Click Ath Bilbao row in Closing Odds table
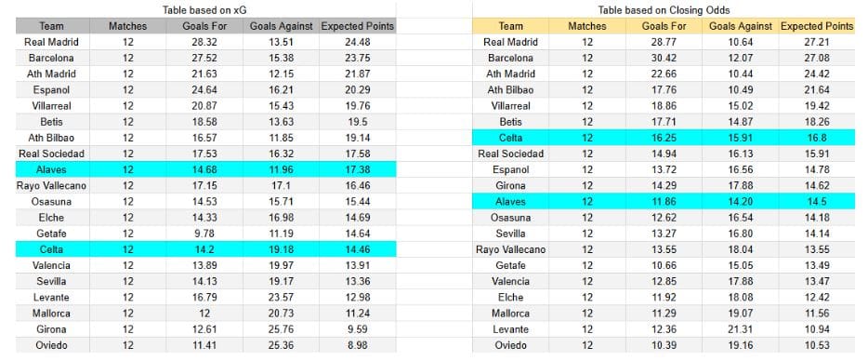This screenshot has width=868, height=361. point(664,90)
